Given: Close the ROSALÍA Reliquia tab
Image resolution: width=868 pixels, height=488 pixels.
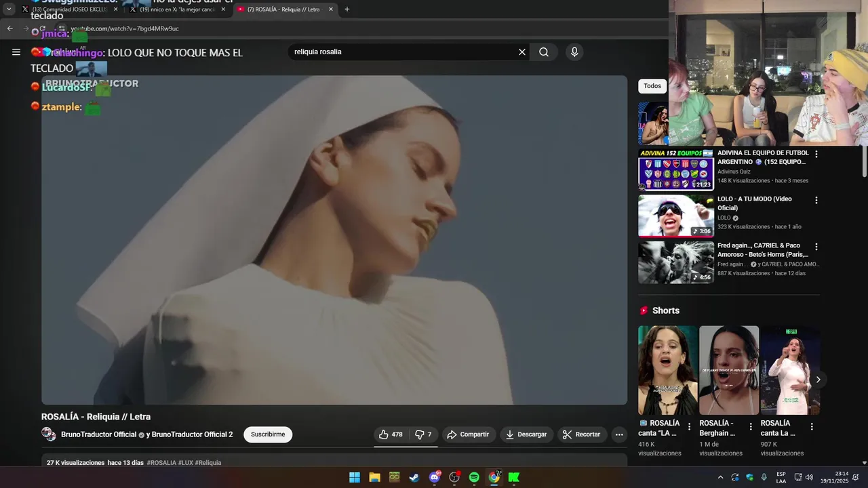Looking at the screenshot, I should (331, 9).
